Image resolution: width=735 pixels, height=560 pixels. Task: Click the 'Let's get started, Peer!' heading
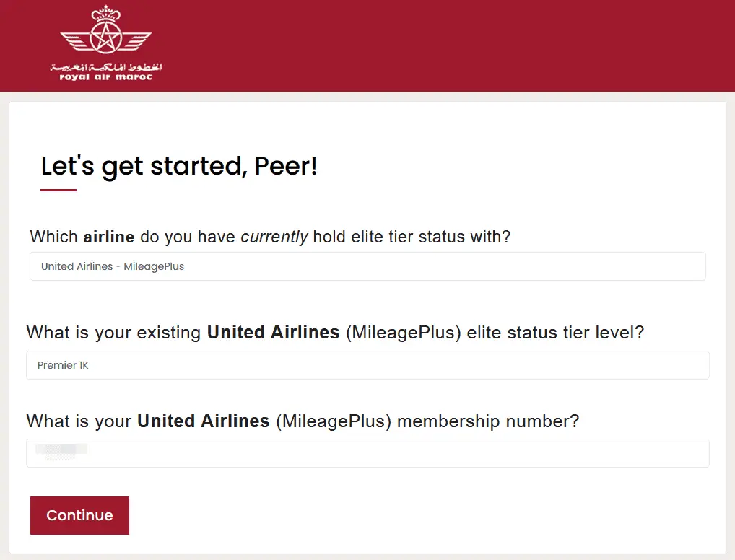tap(179, 167)
